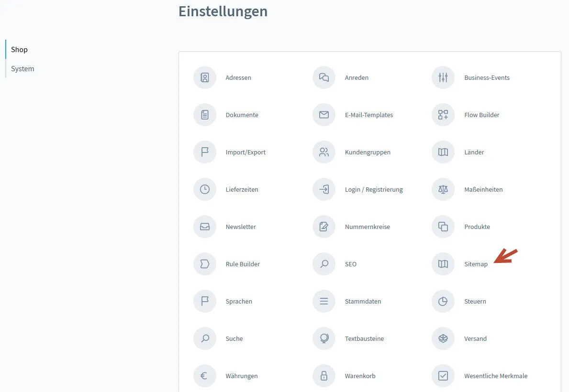Go to Anreden settings
Viewport: 569px width, 392px height.
357,77
